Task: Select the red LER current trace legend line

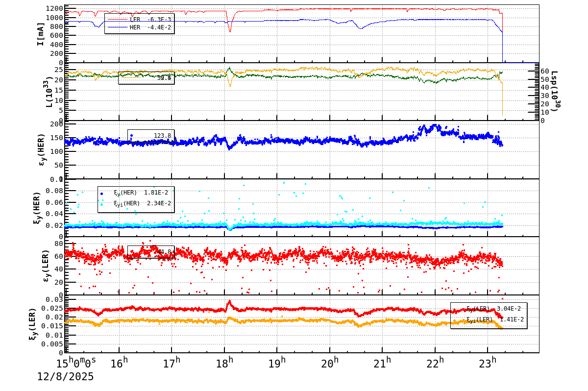Action: pyautogui.click(x=118, y=20)
